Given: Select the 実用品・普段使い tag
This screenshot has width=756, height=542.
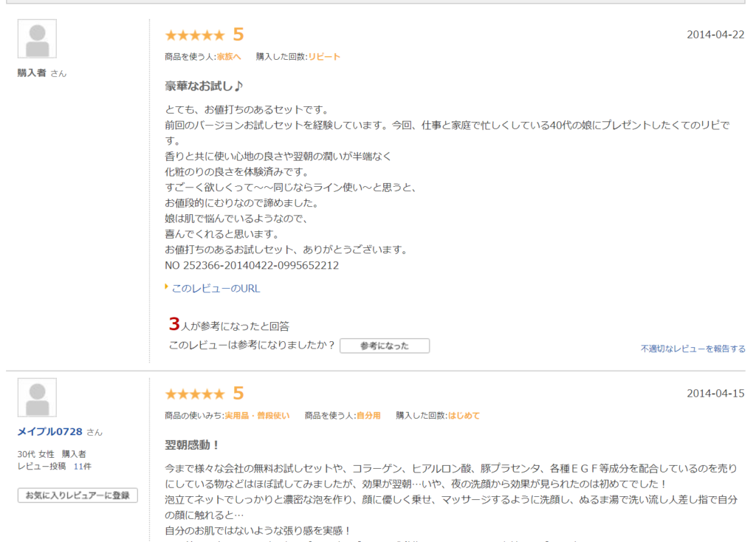Looking at the screenshot, I should (257, 416).
